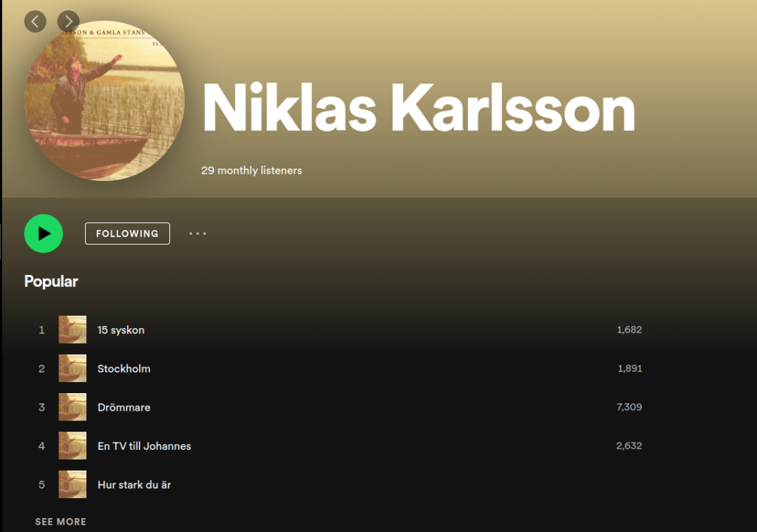Image resolution: width=757 pixels, height=532 pixels.
Task: Select the track Drömmare
Action: (124, 407)
